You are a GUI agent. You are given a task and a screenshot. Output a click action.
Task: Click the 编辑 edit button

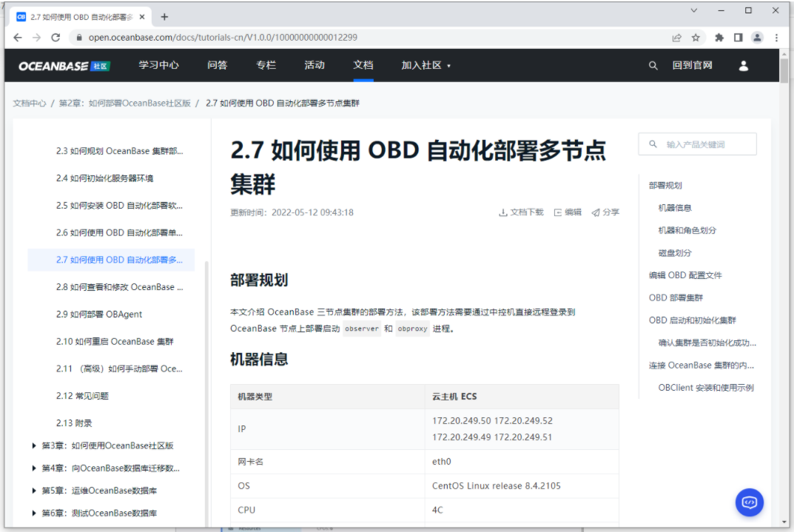(568, 212)
